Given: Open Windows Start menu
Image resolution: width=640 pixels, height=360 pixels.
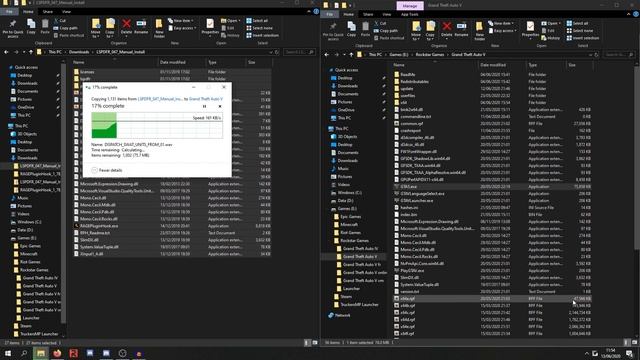Looking at the screenshot, I should 8,353.
